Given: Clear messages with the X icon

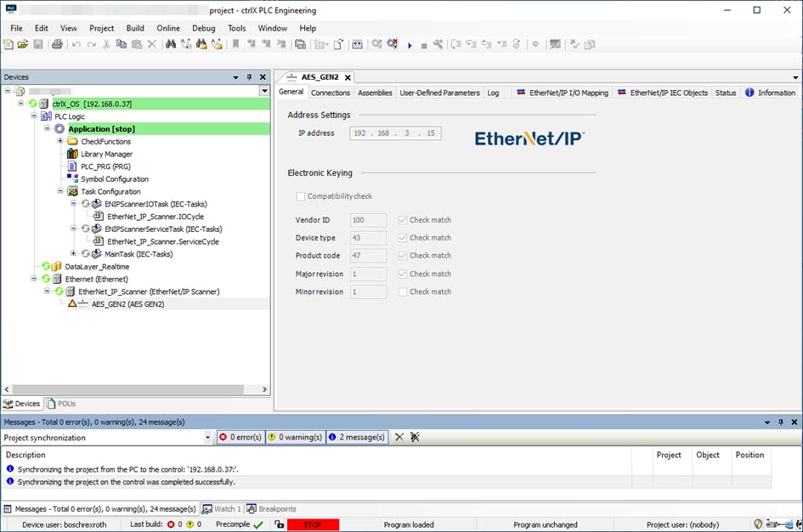Looking at the screenshot, I should [x=399, y=437].
